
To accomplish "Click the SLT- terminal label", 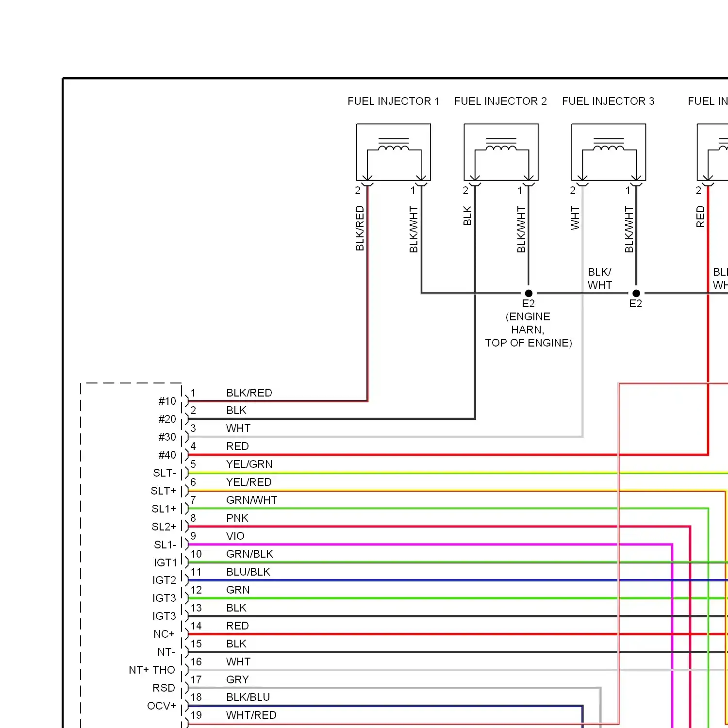I will [165, 473].
